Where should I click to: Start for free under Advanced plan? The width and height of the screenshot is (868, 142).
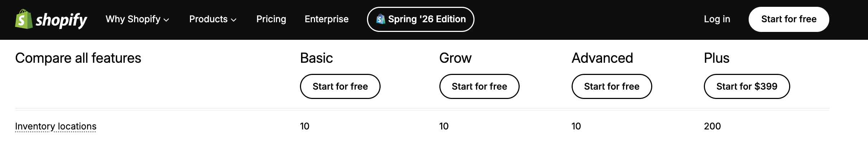click(x=612, y=86)
